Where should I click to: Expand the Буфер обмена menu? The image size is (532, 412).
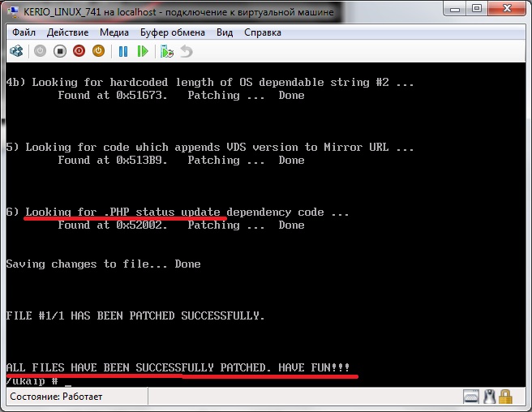pos(174,32)
